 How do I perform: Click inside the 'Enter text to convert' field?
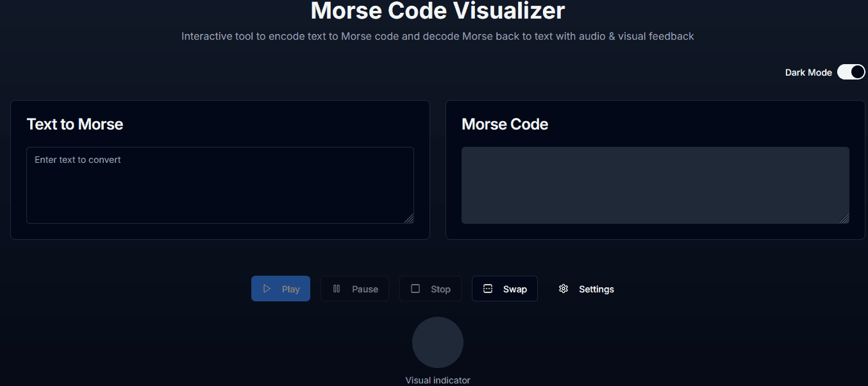[x=220, y=185]
